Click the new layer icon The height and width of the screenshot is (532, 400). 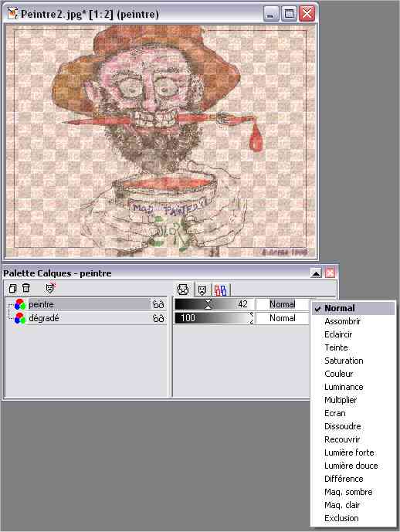(12, 289)
